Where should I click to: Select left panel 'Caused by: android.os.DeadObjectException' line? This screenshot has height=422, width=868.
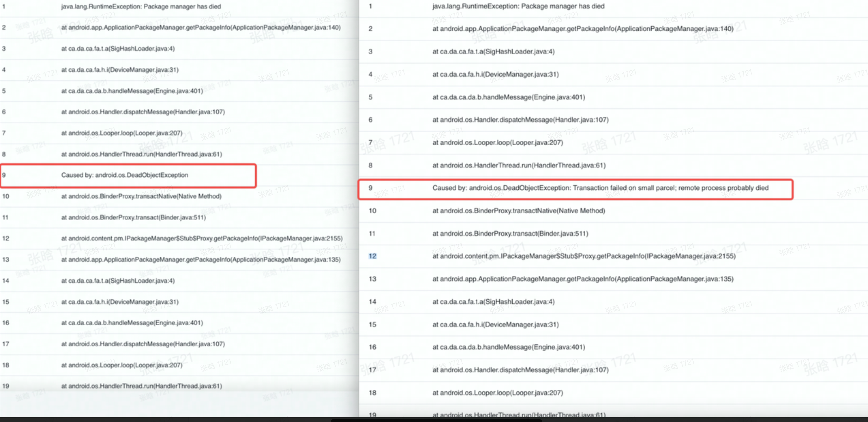[125, 175]
